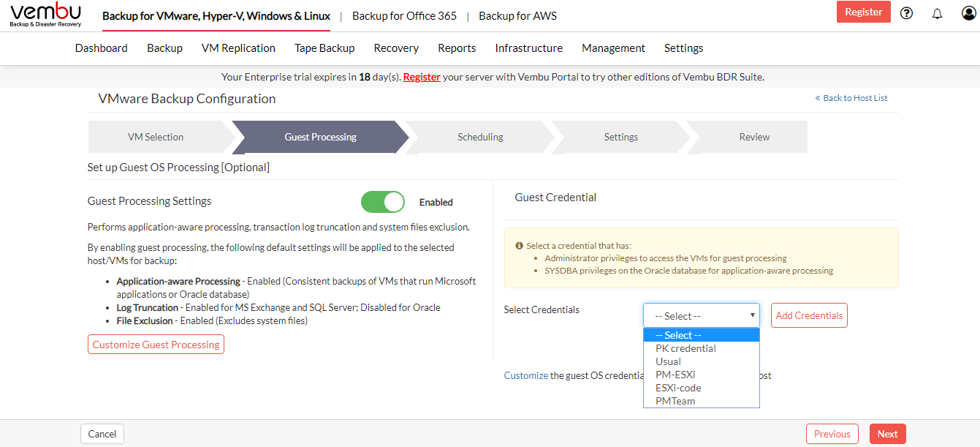This screenshot has height=447, width=980.
Task: Open the Infrastructure menu
Action: click(x=529, y=48)
